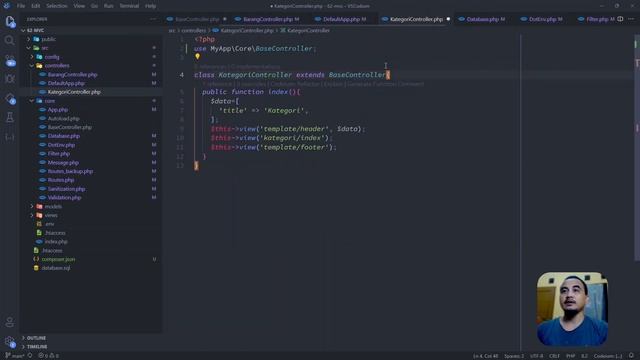The width and height of the screenshot is (640, 360).
Task: Open the Accounts icon in activity bar
Action: pos(10,322)
